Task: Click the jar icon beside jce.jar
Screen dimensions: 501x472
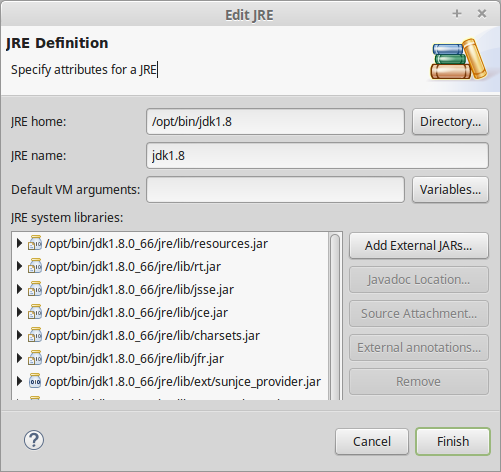Action: [x=35, y=312]
